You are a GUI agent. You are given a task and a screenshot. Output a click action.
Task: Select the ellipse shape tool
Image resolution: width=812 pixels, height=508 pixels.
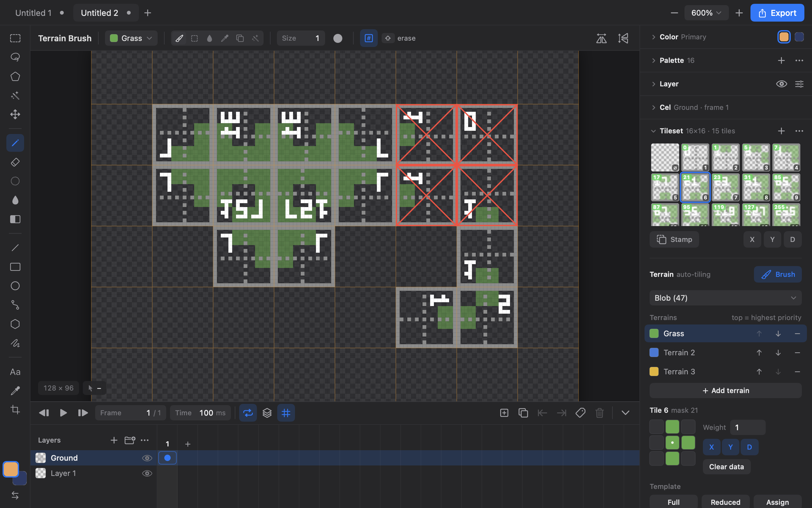[x=15, y=286]
